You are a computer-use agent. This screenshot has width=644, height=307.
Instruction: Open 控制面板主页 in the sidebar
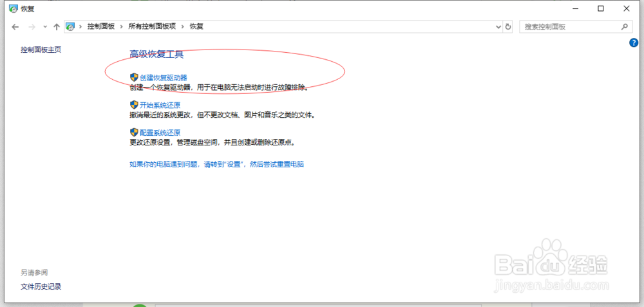(x=41, y=50)
